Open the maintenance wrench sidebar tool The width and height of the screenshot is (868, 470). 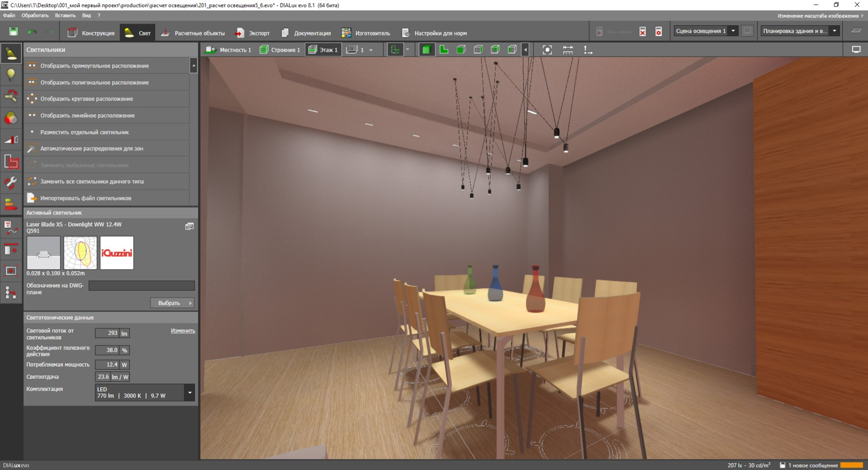coord(11,182)
